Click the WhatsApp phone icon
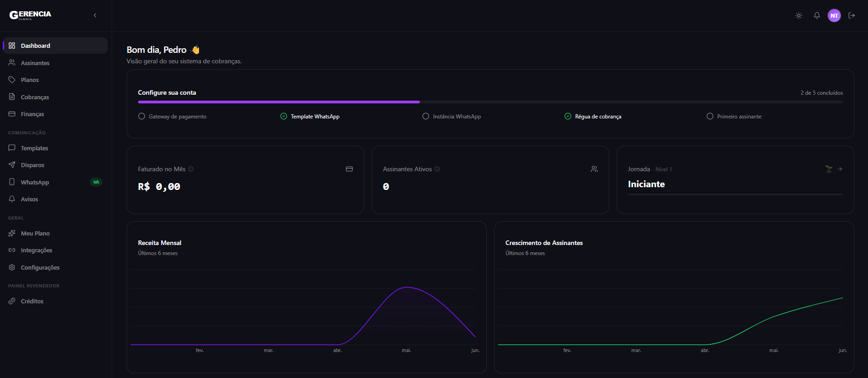The image size is (868, 378). click(x=12, y=182)
